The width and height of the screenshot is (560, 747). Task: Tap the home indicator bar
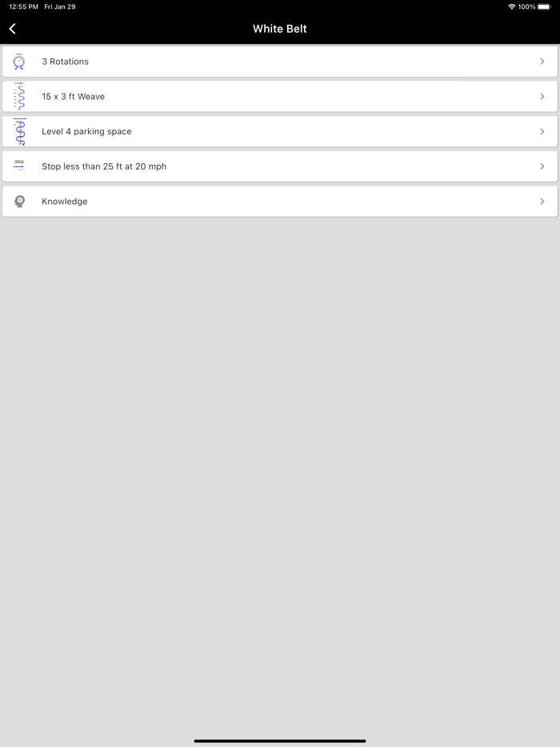pyautogui.click(x=280, y=741)
